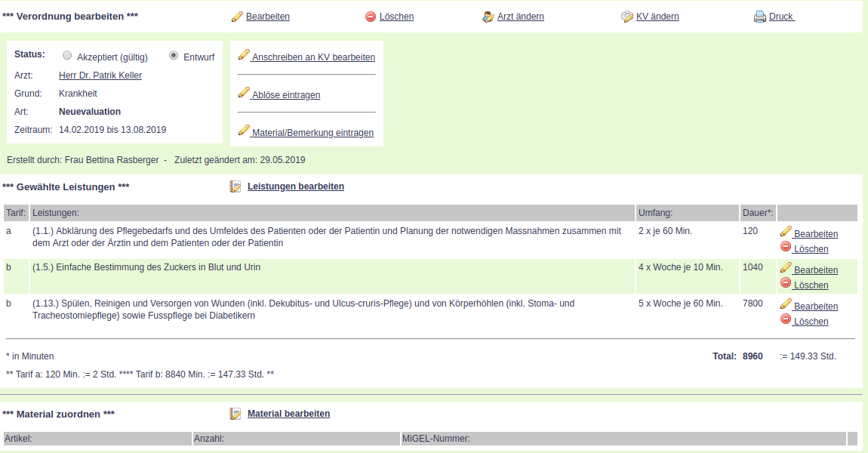Screen dimensions: 868x453
Task: Select the Akzeptiert (gültig) status radio button
Action: [x=68, y=56]
